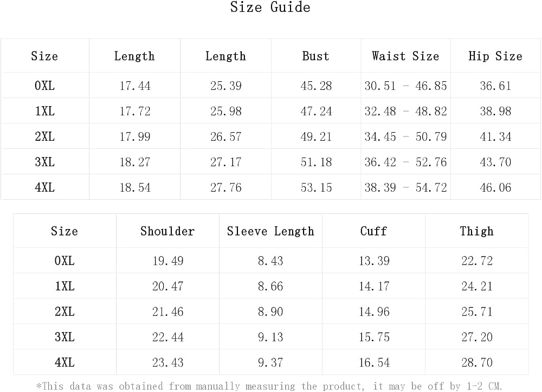Click the 0XL row in top table
Viewport: 542px width, 392px height.
[270, 86]
